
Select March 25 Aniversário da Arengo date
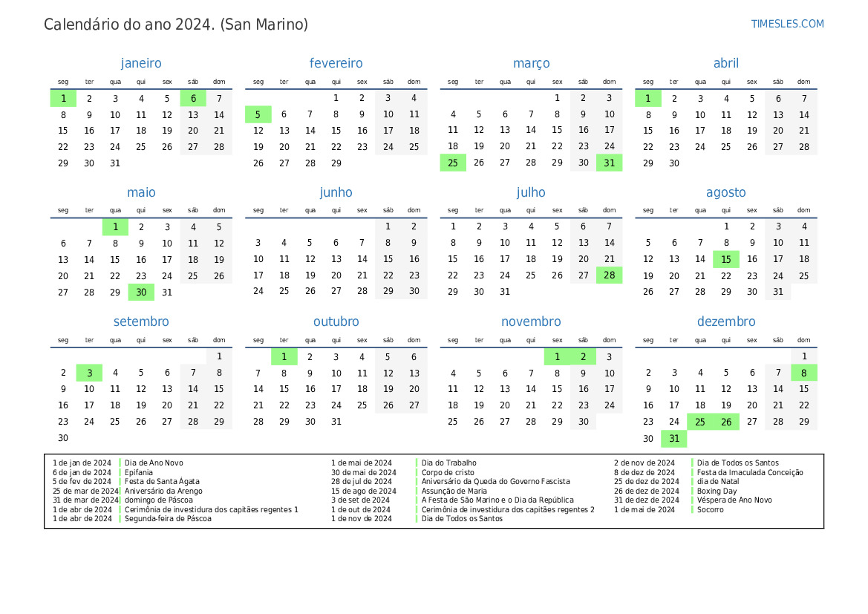pos(453,163)
